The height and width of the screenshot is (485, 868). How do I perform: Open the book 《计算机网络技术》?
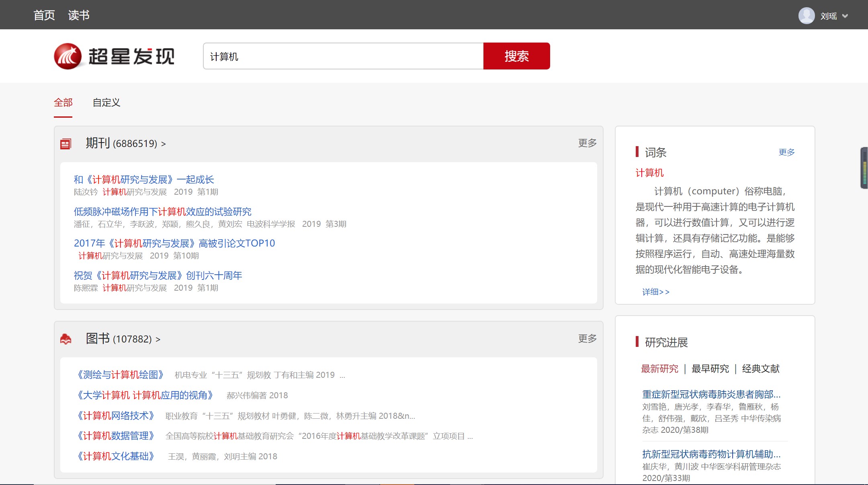(x=116, y=416)
